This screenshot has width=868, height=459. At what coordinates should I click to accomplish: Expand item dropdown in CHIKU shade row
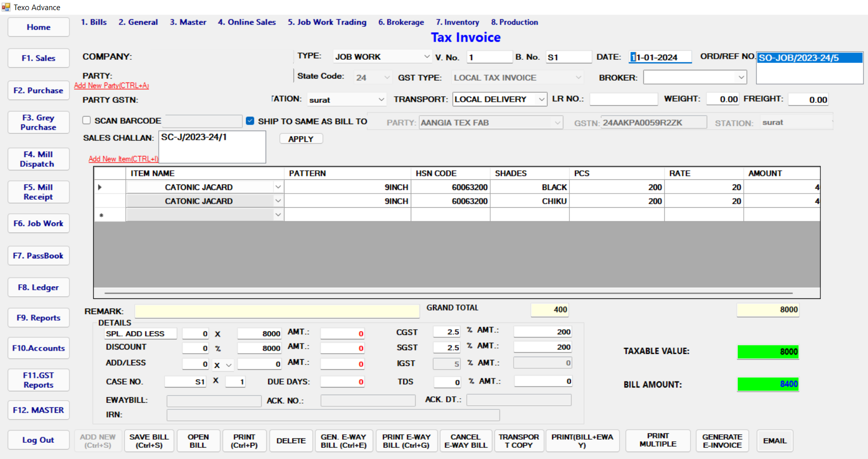(278, 201)
